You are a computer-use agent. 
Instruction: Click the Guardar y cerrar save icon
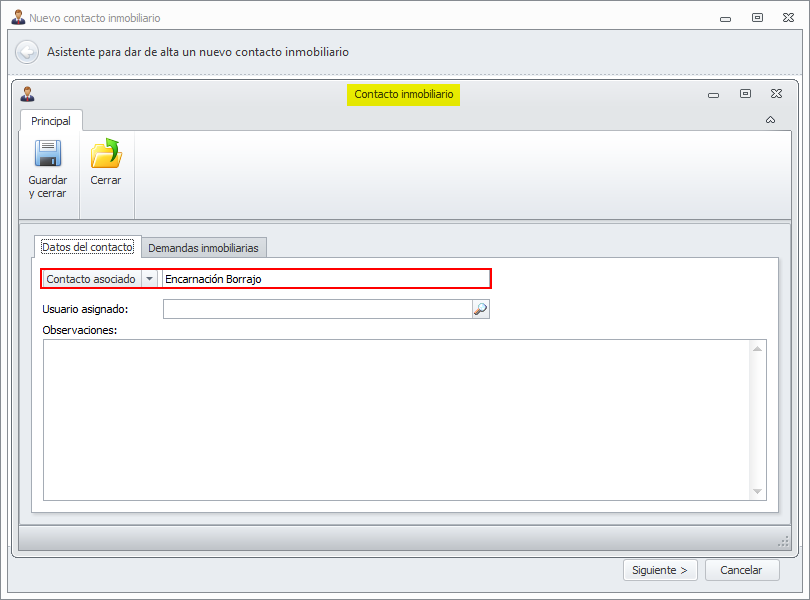(x=48, y=153)
